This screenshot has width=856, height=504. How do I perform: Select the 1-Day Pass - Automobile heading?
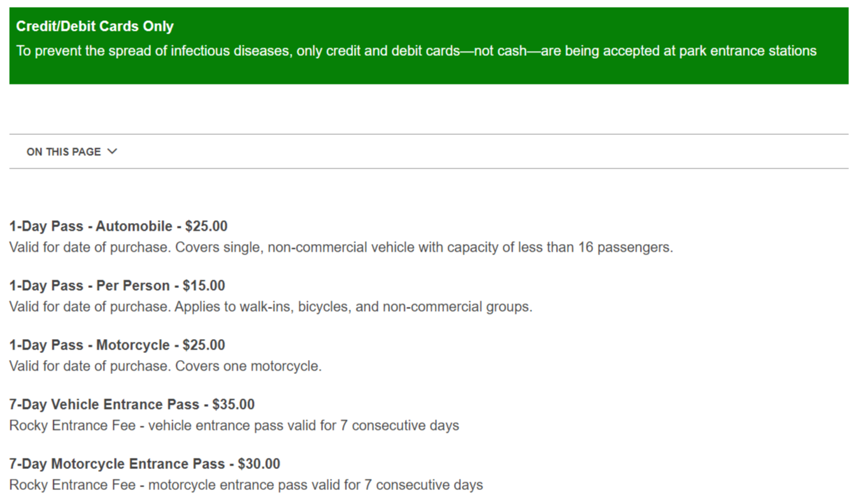(90, 226)
